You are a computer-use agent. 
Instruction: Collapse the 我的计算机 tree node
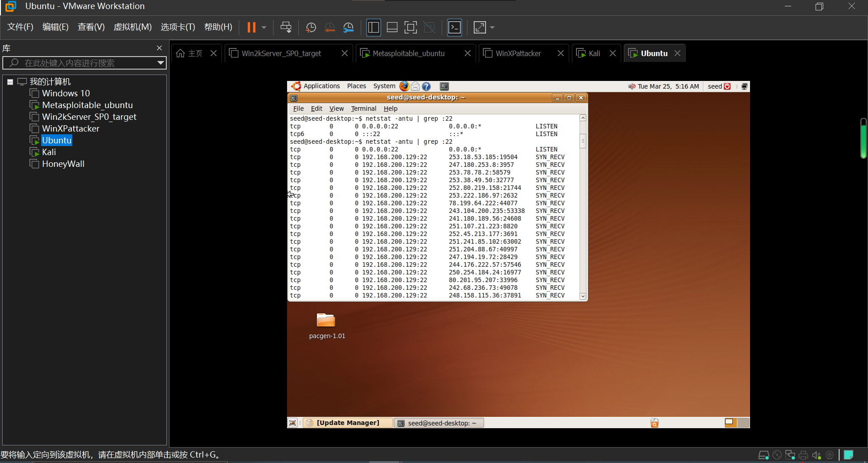tap(10, 82)
